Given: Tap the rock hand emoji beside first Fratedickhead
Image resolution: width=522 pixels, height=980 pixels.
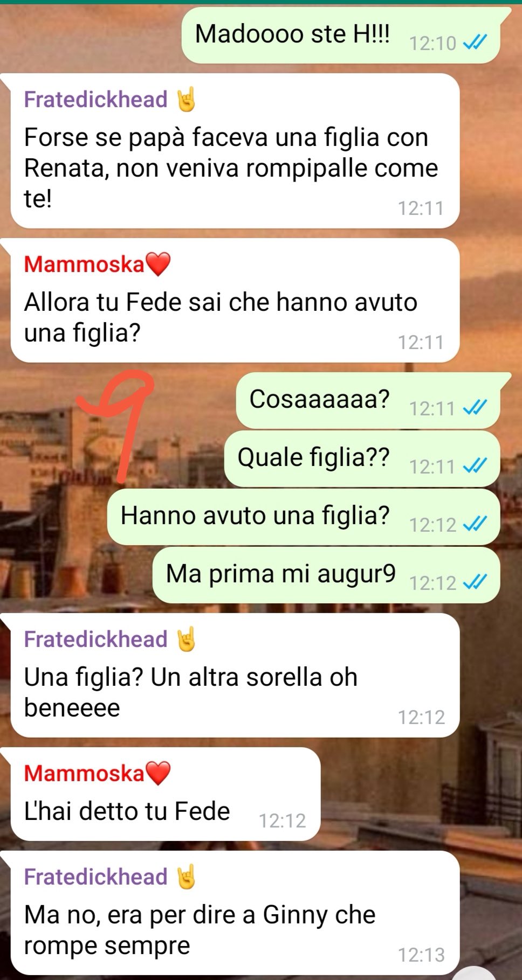Looking at the screenshot, I should click(186, 99).
